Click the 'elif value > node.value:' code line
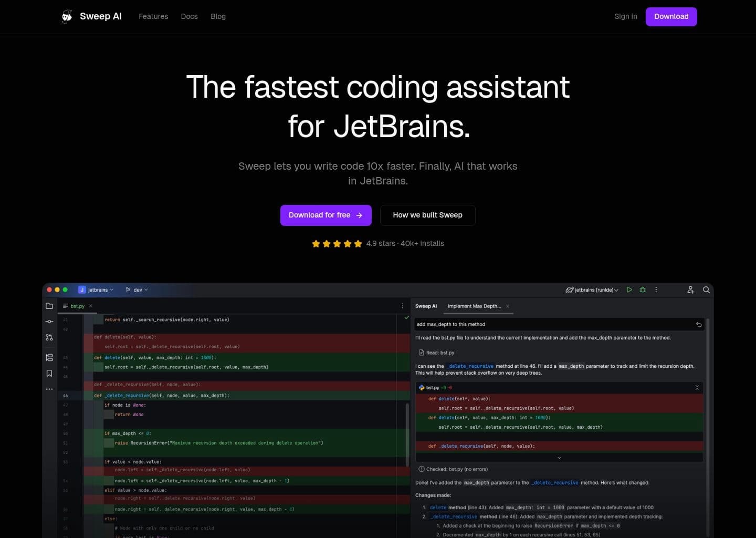The width and height of the screenshot is (756, 538). [x=135, y=490]
